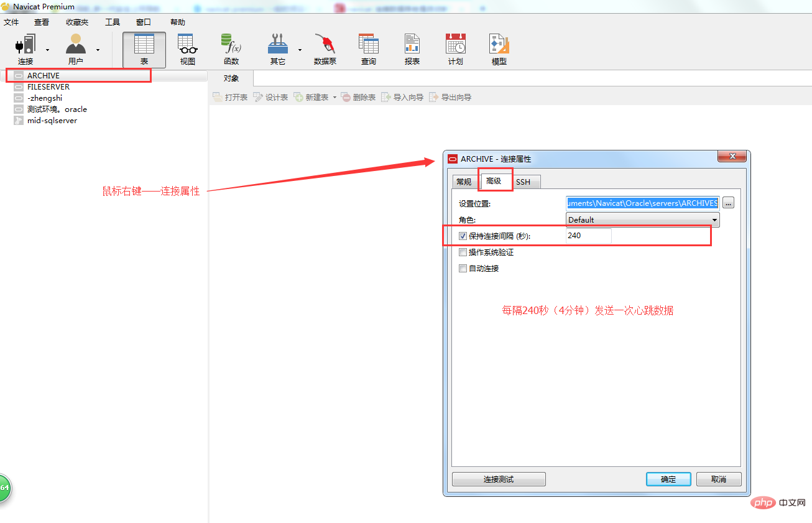This screenshot has width=812, height=523.
Task: Select the Objects (对象) tab
Action: point(231,78)
